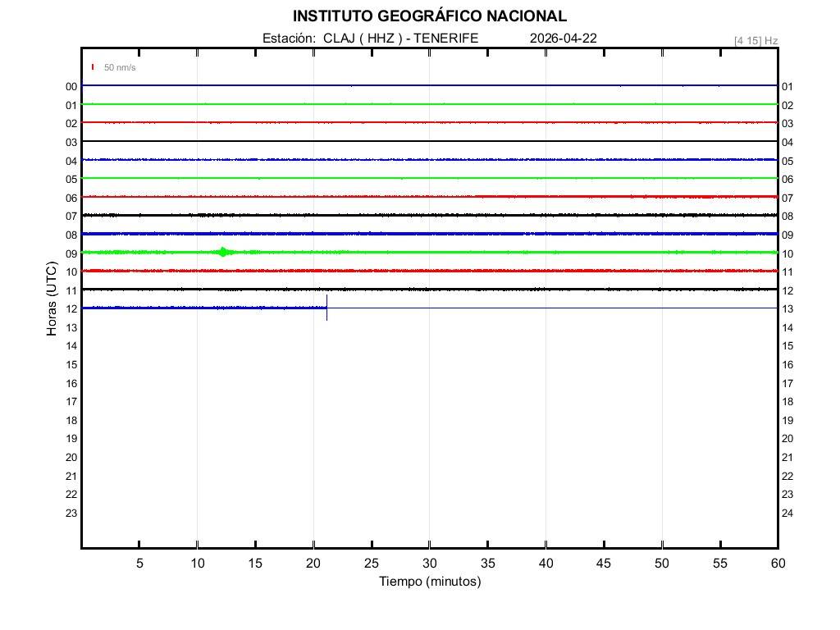This screenshot has width=840, height=630.
Task: Click the 30 minute tick label
Action: click(429, 564)
